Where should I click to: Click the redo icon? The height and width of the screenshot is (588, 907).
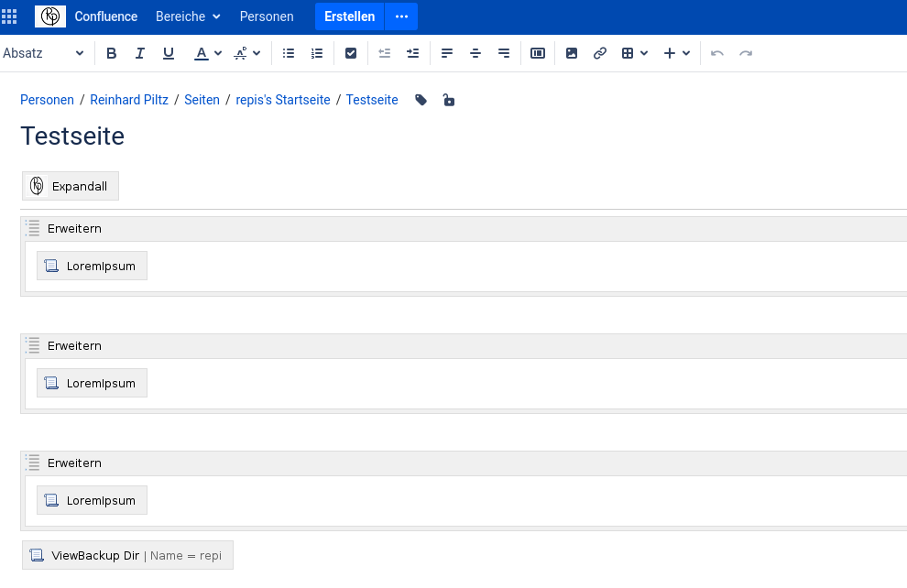(x=746, y=53)
